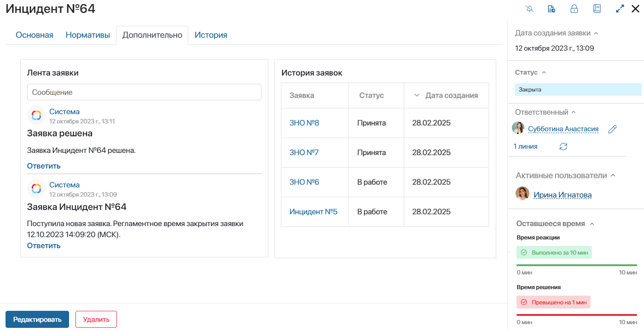Click Система author name on 13:11 message
The image size is (644, 332).
(64, 111)
